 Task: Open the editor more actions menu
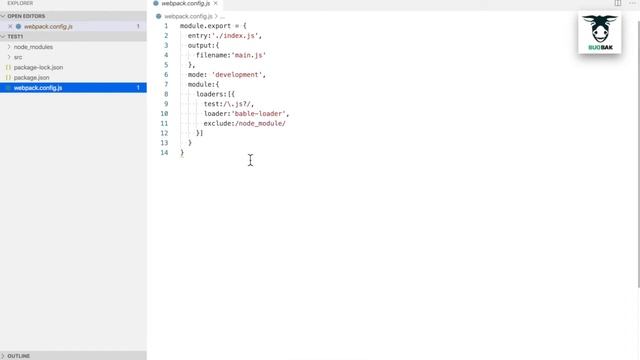pyautogui.click(x=633, y=3)
